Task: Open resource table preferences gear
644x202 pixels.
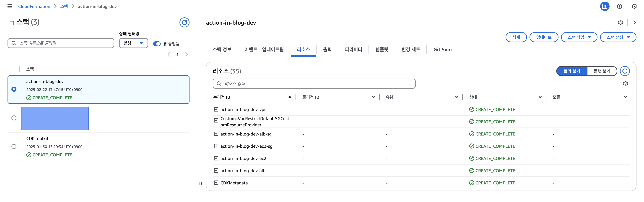Action: [625, 84]
